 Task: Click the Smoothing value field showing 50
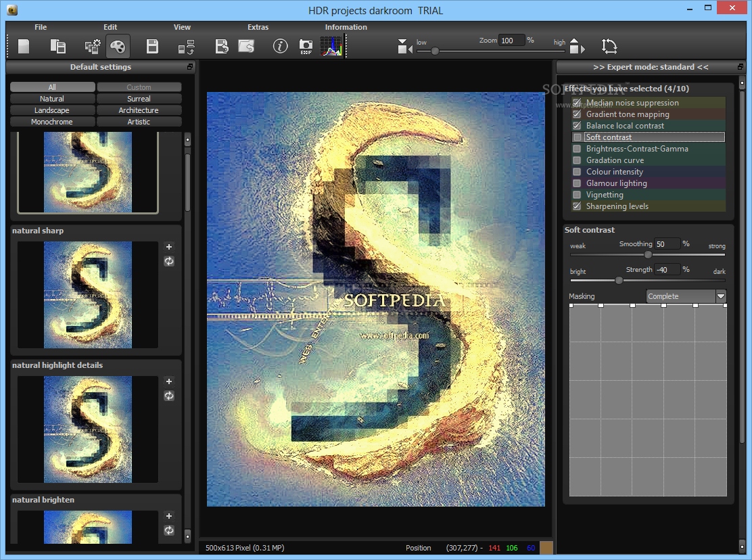(x=667, y=244)
